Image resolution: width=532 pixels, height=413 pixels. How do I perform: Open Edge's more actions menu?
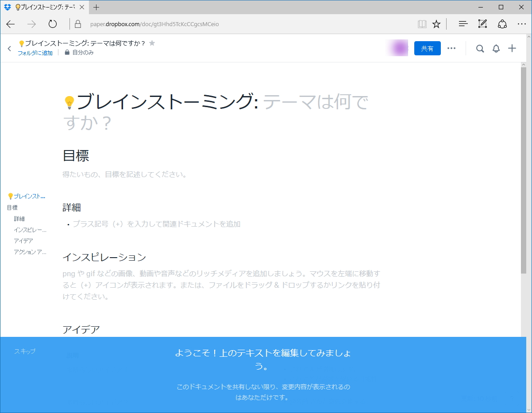pyautogui.click(x=522, y=24)
